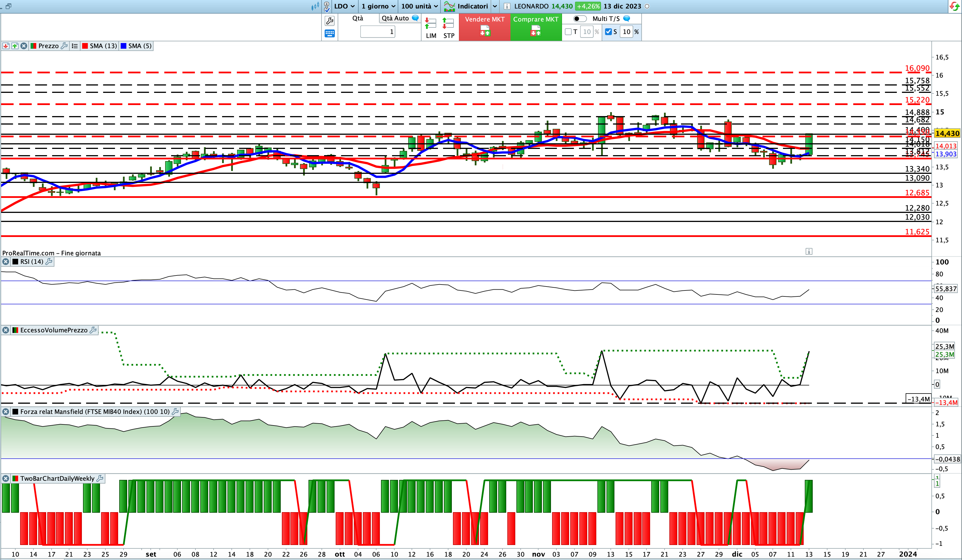
Task: Click the 11,625 support level label
Action: [917, 232]
